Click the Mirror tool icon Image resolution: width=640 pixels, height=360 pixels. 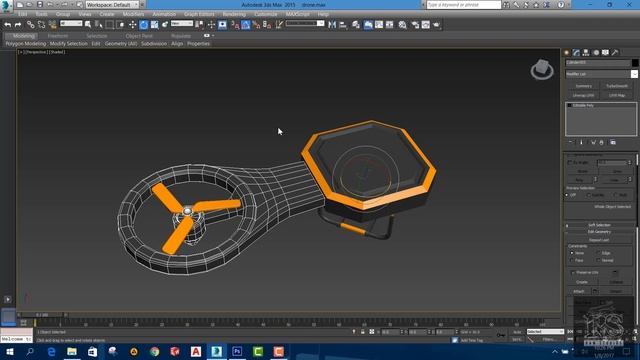click(x=332, y=25)
